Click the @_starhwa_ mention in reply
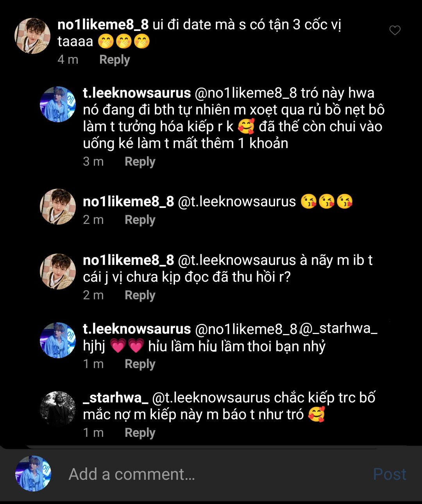The width and height of the screenshot is (422, 504). pyautogui.click(x=338, y=329)
